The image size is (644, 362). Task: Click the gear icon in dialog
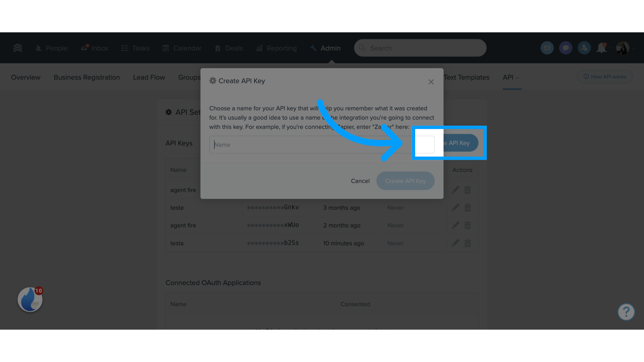pos(213,80)
